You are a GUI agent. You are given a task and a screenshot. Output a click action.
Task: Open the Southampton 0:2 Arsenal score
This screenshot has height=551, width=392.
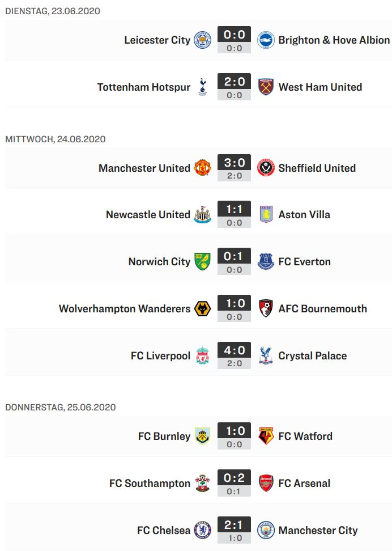tap(235, 483)
